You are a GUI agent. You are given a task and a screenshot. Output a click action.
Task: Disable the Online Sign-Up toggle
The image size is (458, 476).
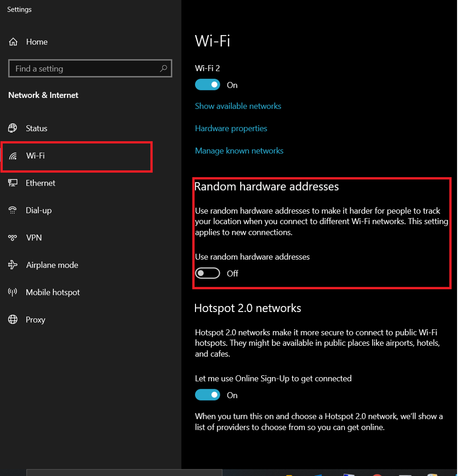tap(207, 395)
